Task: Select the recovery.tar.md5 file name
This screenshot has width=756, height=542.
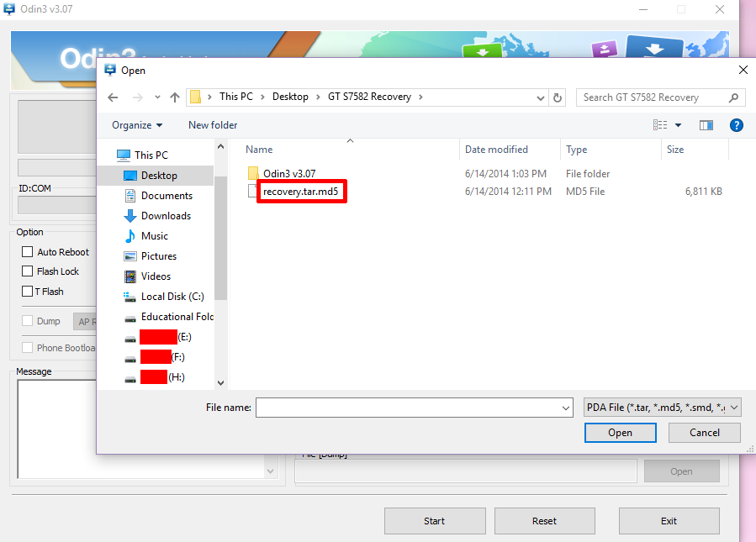Action: point(300,192)
